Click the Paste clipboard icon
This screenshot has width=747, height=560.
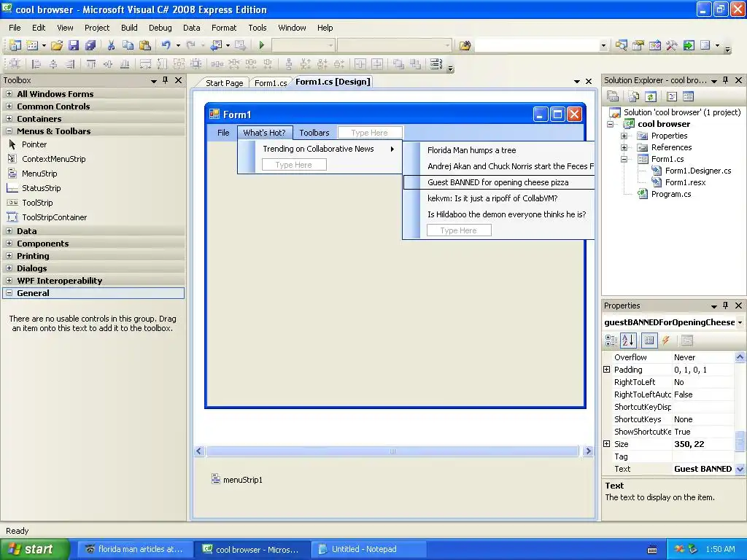pos(145,45)
